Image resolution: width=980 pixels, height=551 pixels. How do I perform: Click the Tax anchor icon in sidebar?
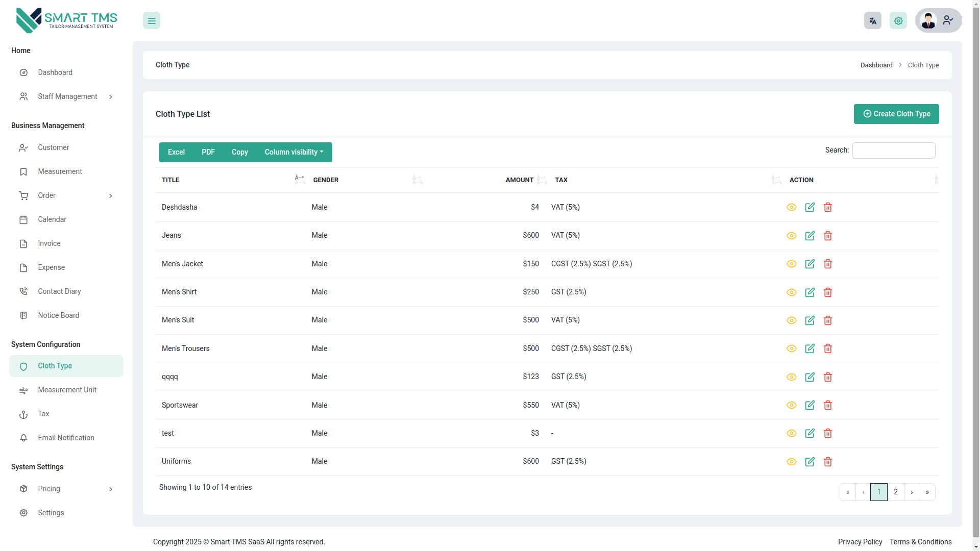23,414
